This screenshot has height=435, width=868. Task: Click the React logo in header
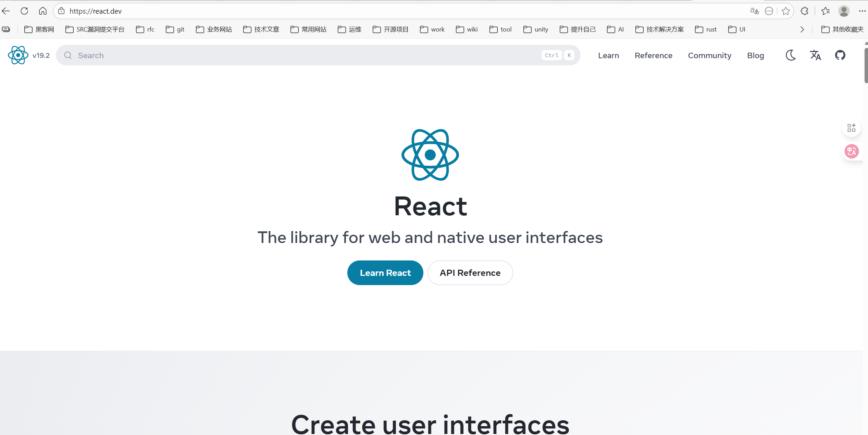18,55
